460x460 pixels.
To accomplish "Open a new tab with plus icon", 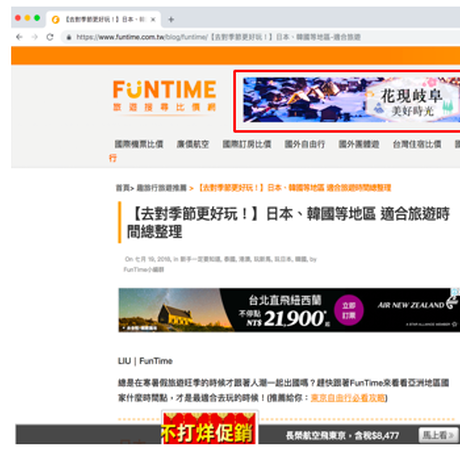I will 171,20.
